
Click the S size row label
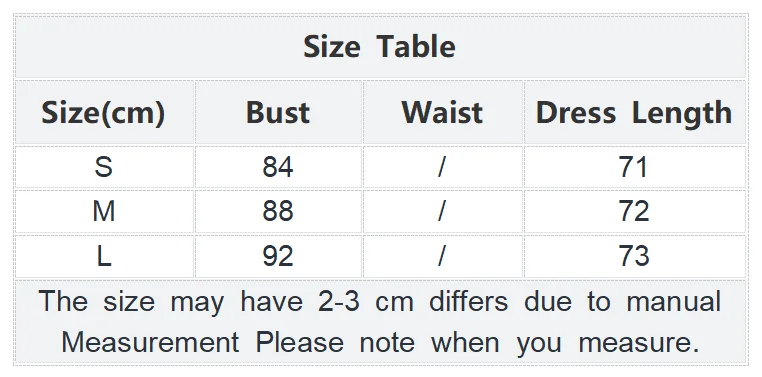click(x=105, y=167)
